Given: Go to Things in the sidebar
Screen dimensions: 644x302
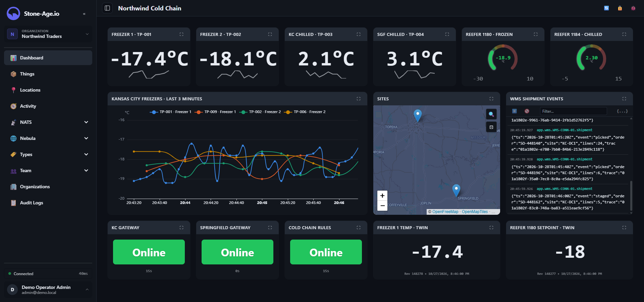Looking at the screenshot, I should coord(48,74).
